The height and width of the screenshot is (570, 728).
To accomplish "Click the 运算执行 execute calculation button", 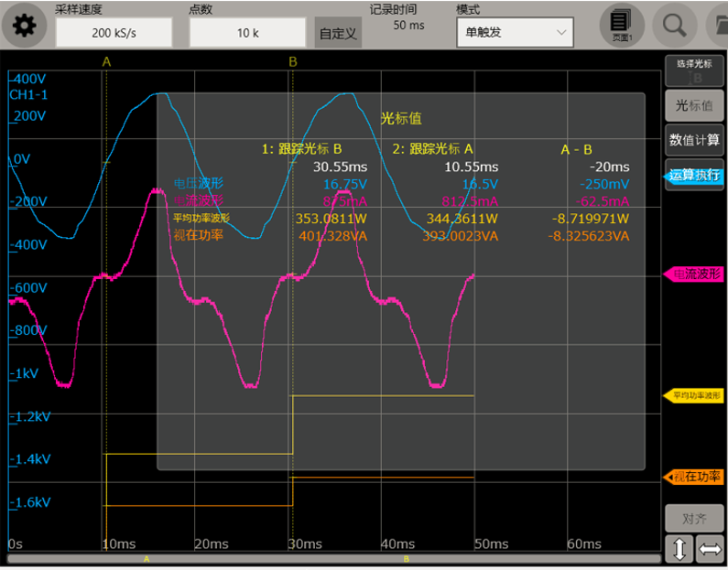I will click(x=693, y=175).
